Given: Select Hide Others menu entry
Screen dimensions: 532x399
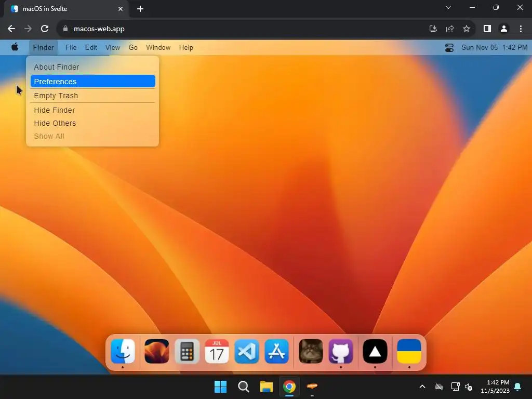Looking at the screenshot, I should 92,123.
